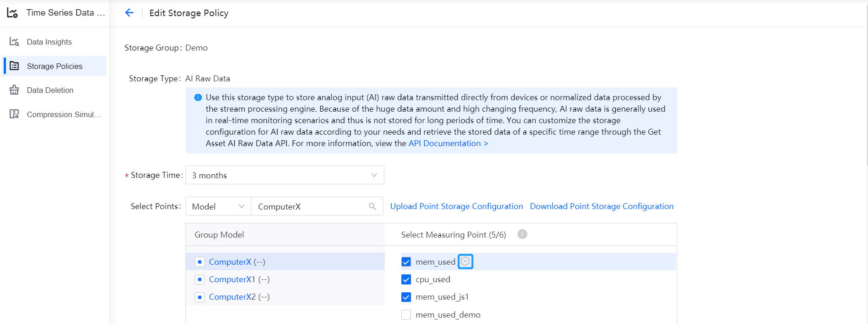Screen dimensions: 868x324
Task: Check the mem_used_demo measuring point
Action: pyautogui.click(x=406, y=315)
